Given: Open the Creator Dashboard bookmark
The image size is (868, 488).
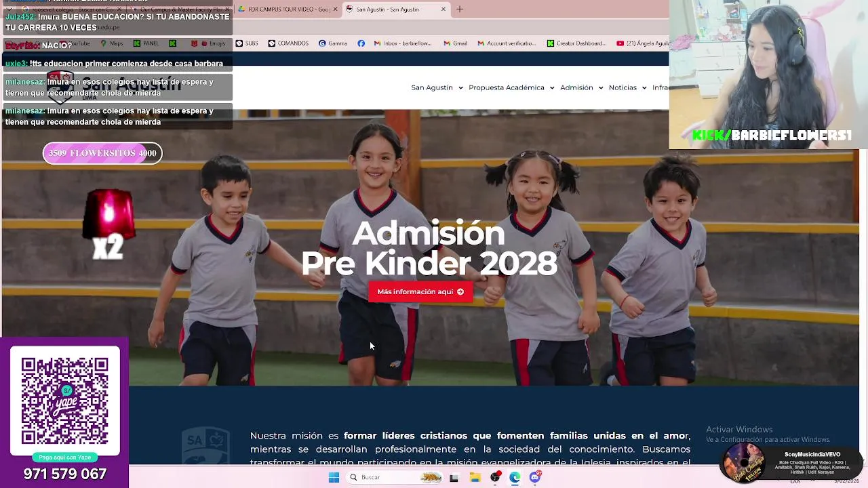Looking at the screenshot, I should [576, 43].
